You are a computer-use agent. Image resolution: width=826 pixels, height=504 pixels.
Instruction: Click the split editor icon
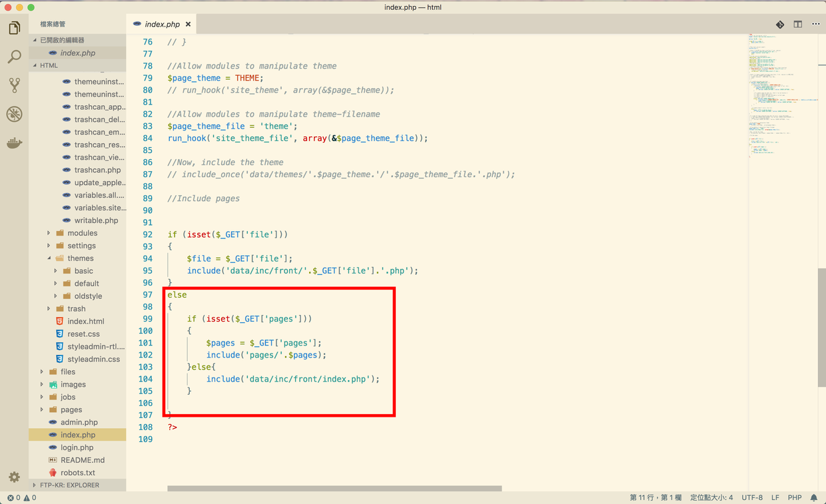tap(797, 24)
